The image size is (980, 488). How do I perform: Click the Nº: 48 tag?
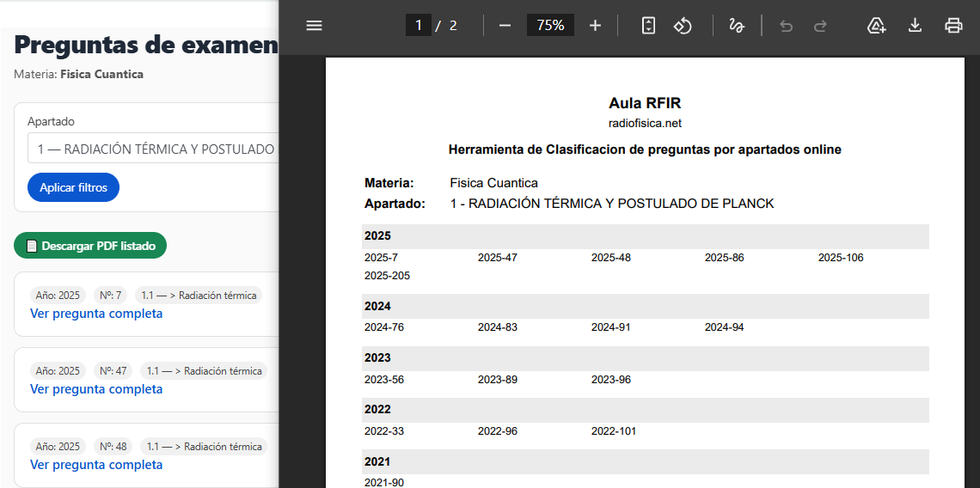pos(113,447)
